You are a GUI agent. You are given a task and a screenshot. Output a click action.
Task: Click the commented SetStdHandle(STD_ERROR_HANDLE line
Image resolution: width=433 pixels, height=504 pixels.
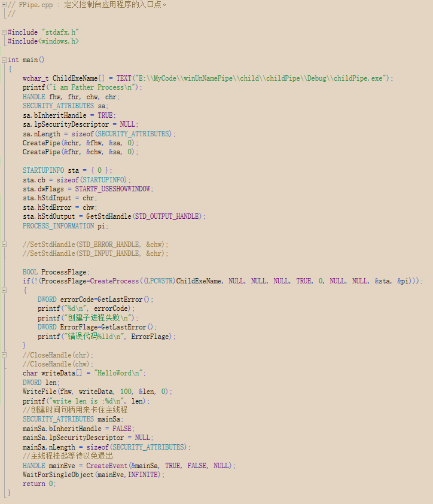pyautogui.click(x=95, y=245)
